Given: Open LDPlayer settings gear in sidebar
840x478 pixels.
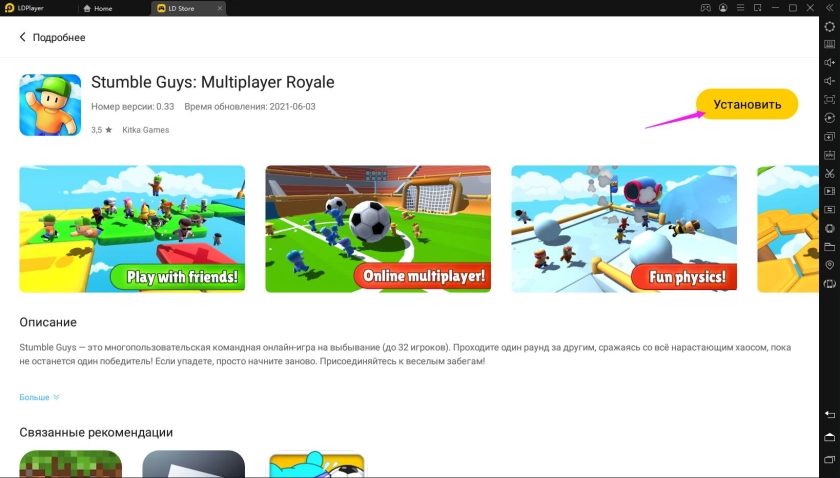Looking at the screenshot, I should [829, 26].
